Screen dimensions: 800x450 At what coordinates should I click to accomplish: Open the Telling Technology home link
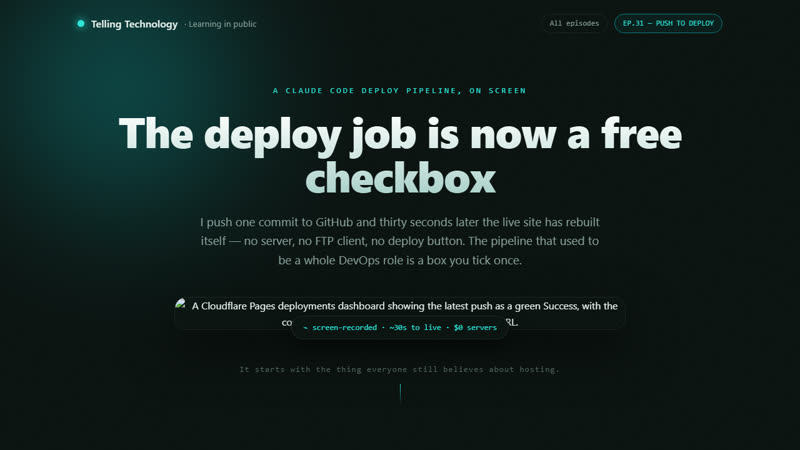point(134,24)
